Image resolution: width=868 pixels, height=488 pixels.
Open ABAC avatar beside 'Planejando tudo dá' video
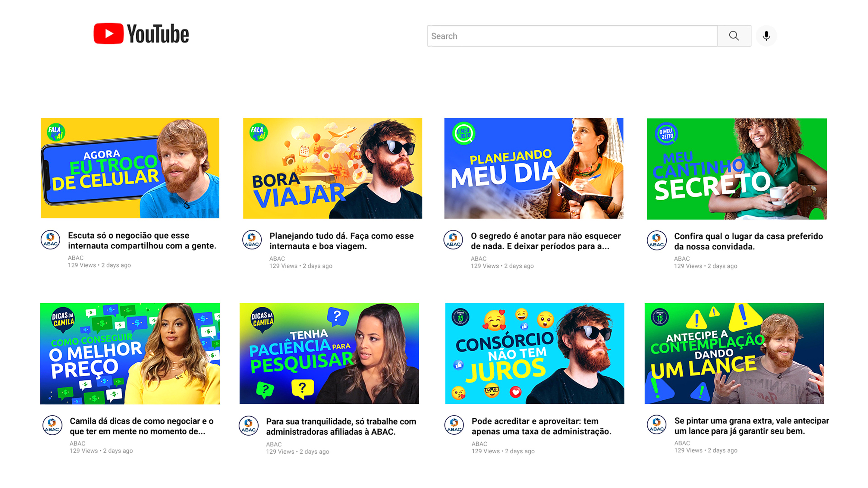tap(252, 240)
